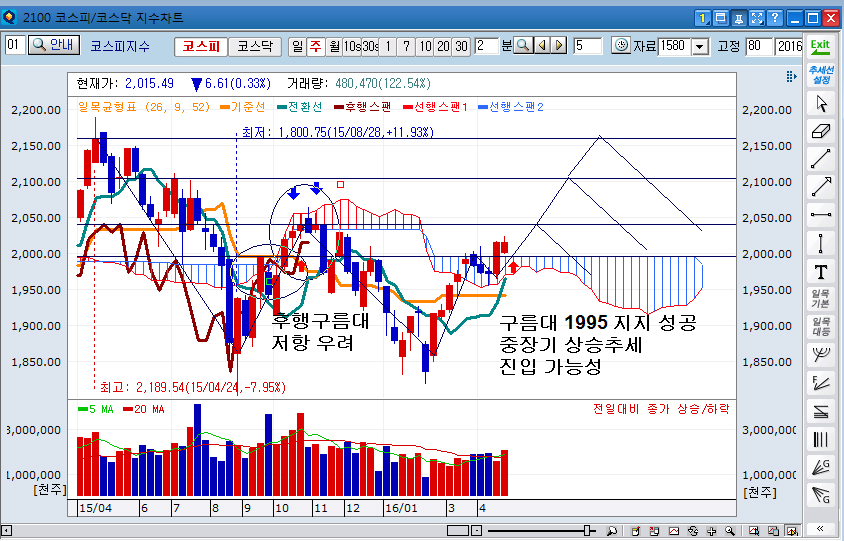Select the vertical line drawing tool
Image resolution: width=844 pixels, height=541 pixels.
[x=821, y=243]
